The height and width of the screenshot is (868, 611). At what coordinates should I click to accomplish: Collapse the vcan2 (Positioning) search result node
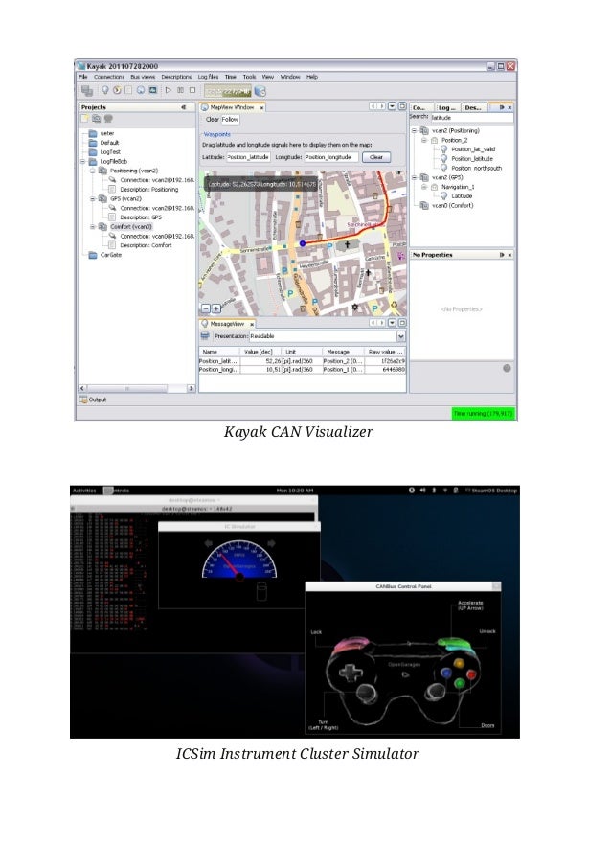[414, 130]
